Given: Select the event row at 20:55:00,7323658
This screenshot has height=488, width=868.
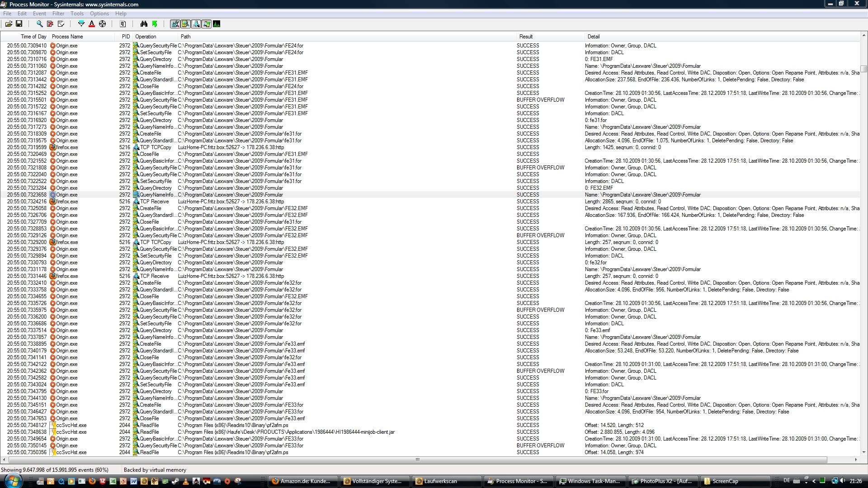Looking at the screenshot, I should tap(430, 195).
